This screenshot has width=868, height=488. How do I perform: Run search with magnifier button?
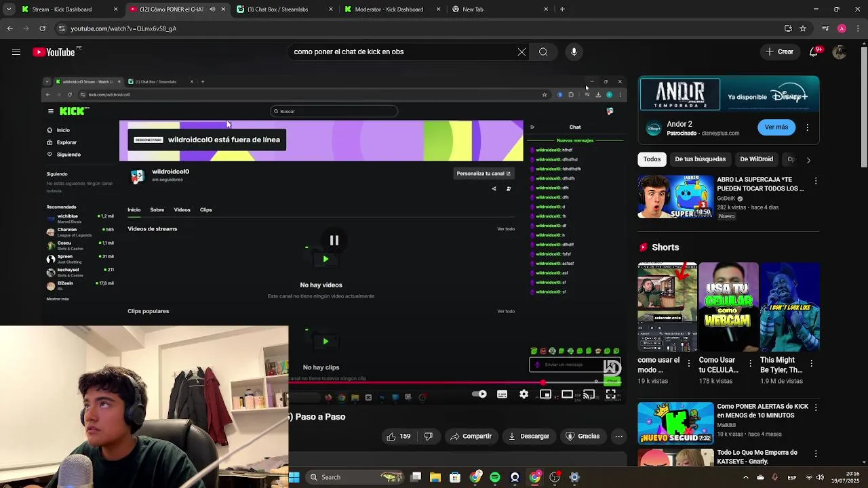(x=543, y=52)
